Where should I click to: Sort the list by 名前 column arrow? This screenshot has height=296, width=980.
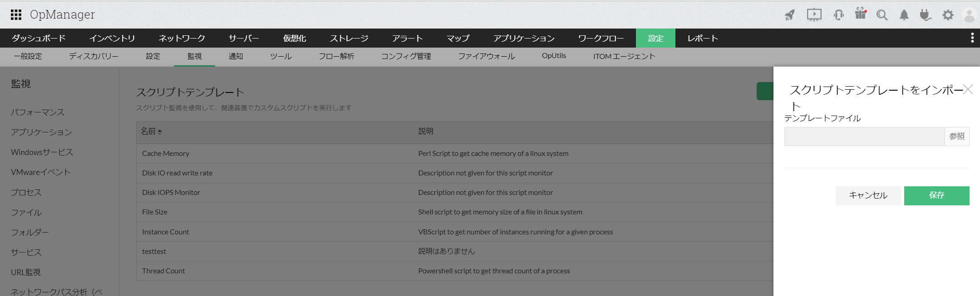tap(160, 131)
